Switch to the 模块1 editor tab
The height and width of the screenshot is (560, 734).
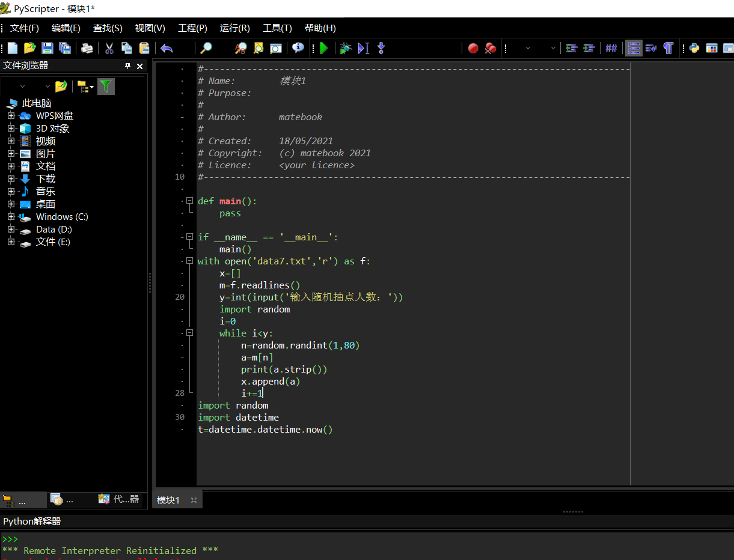168,500
